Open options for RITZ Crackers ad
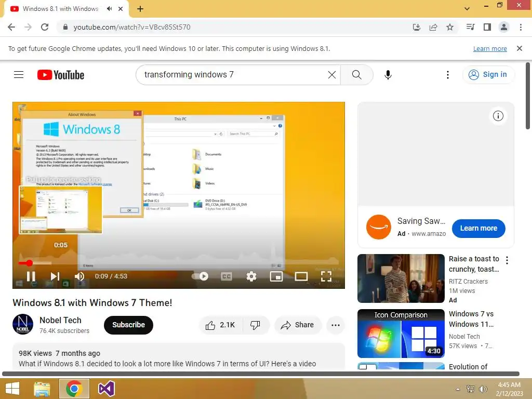Viewport: 532px width, 399px height. [x=507, y=260]
